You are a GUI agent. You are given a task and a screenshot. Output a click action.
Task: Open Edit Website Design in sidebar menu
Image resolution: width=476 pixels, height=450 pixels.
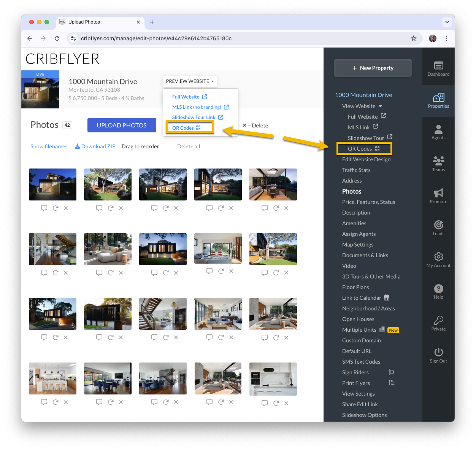tap(366, 159)
